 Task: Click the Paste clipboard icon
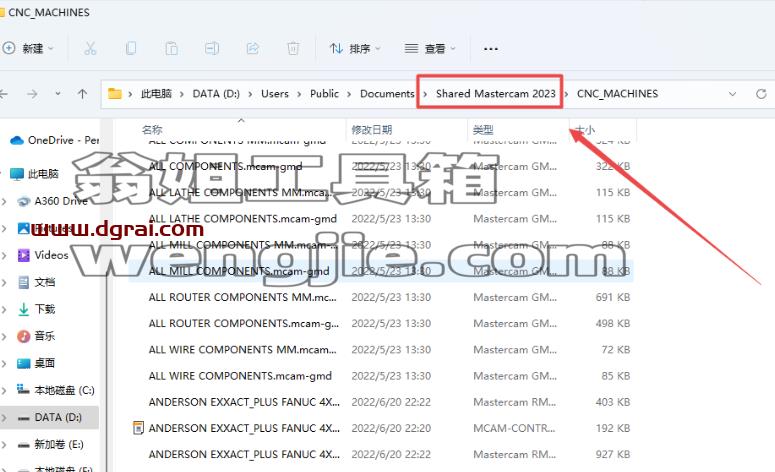(171, 48)
